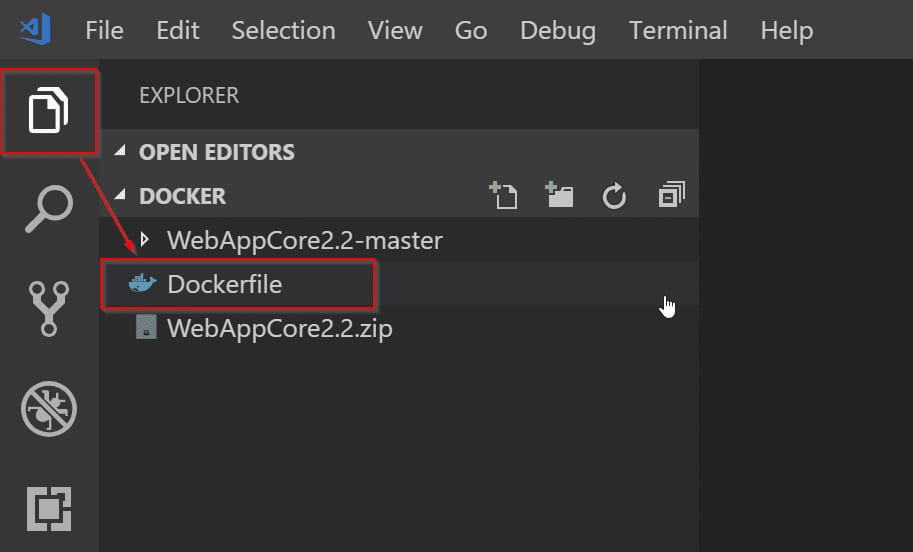Image resolution: width=913 pixels, height=552 pixels.
Task: Open the Search view magnifier icon
Action: tap(49, 209)
